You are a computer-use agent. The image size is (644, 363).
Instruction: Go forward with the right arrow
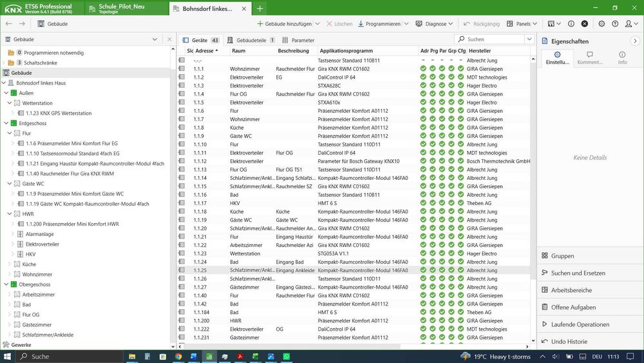coord(22,24)
